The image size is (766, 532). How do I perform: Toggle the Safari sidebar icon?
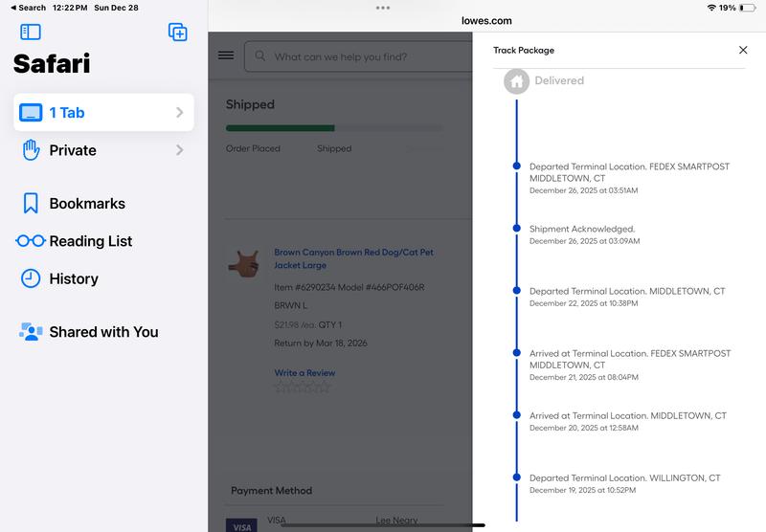click(31, 32)
